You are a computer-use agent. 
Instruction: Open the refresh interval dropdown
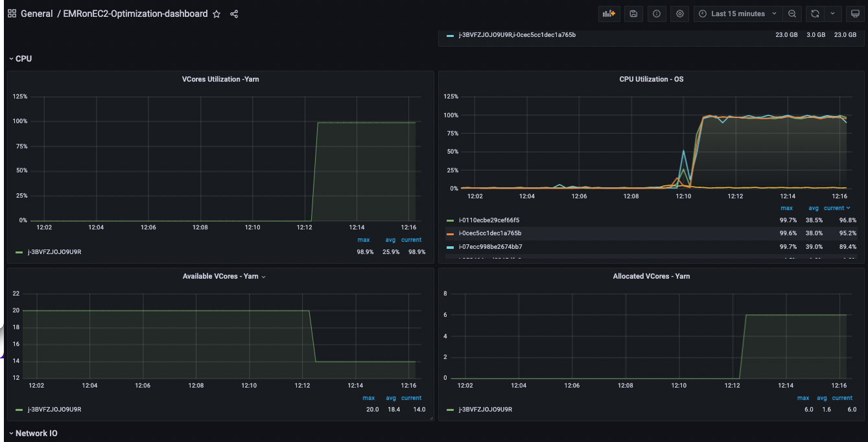click(833, 14)
